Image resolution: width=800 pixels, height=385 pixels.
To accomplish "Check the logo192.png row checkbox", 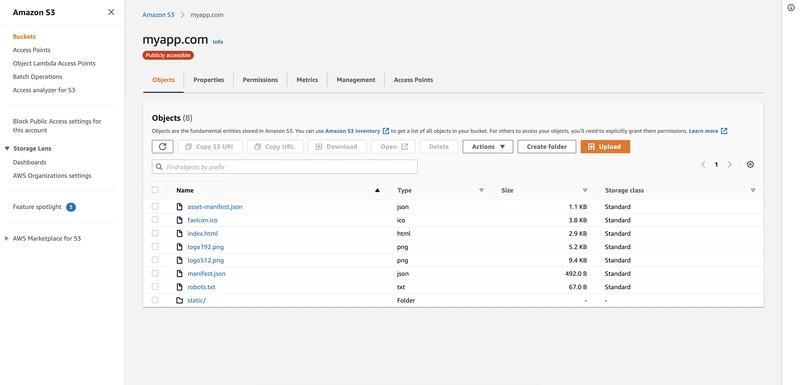I will pos(155,246).
